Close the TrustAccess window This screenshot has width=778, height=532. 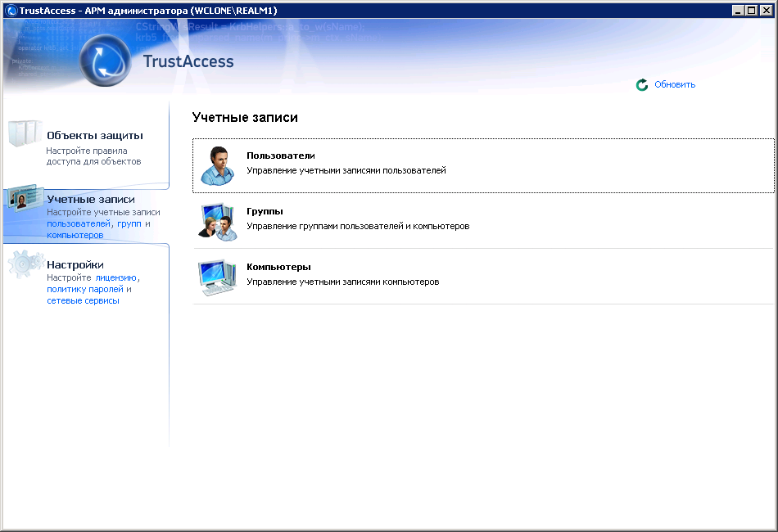(x=766, y=11)
